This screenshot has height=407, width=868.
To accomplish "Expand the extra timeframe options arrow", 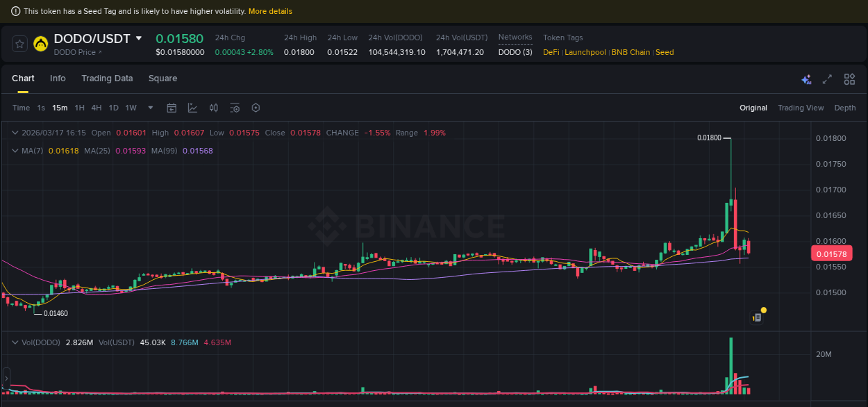I will tap(150, 108).
